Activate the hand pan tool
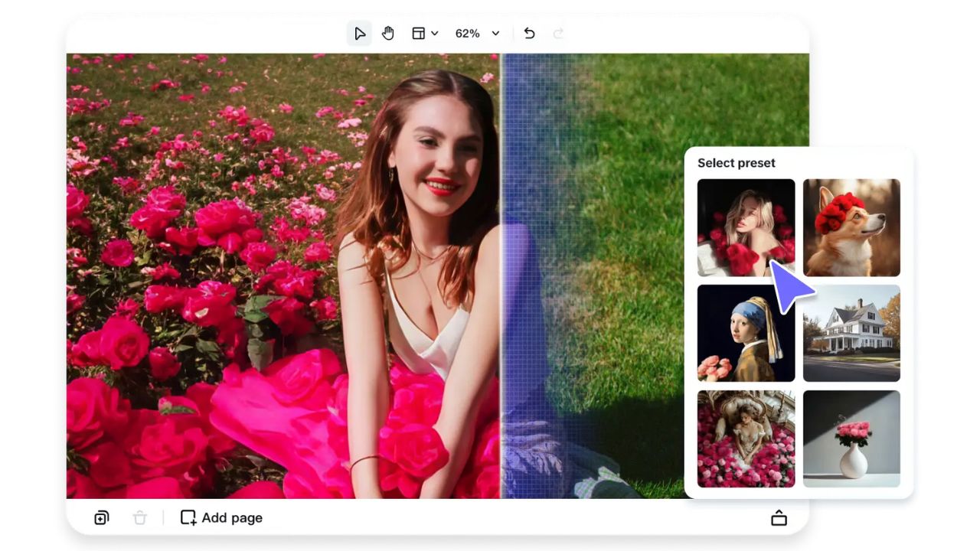Image resolution: width=980 pixels, height=551 pixels. [x=388, y=33]
